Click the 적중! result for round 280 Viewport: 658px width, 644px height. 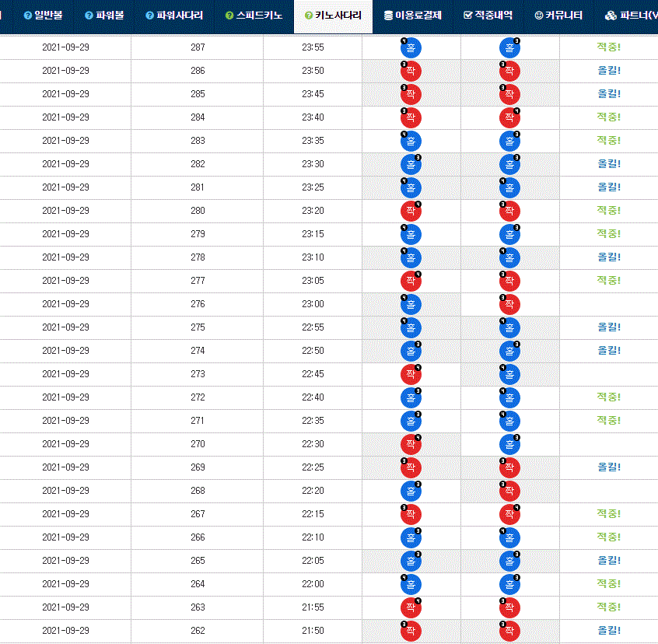[x=608, y=210]
